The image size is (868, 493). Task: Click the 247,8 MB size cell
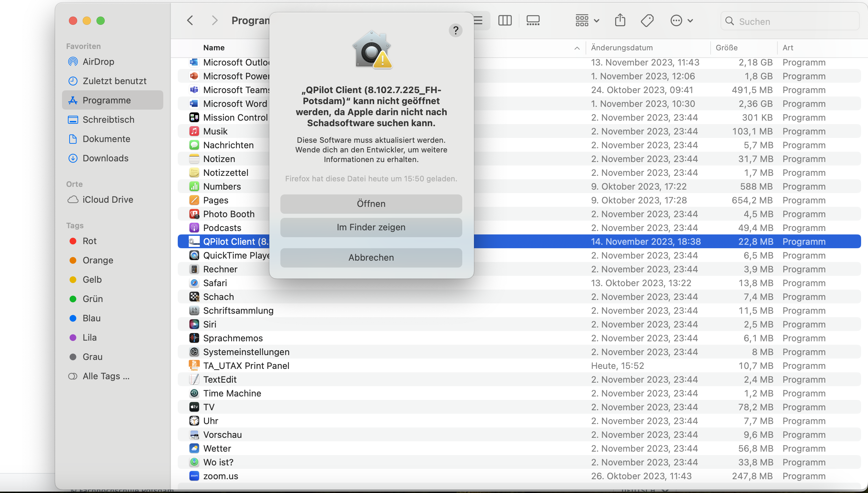(752, 476)
